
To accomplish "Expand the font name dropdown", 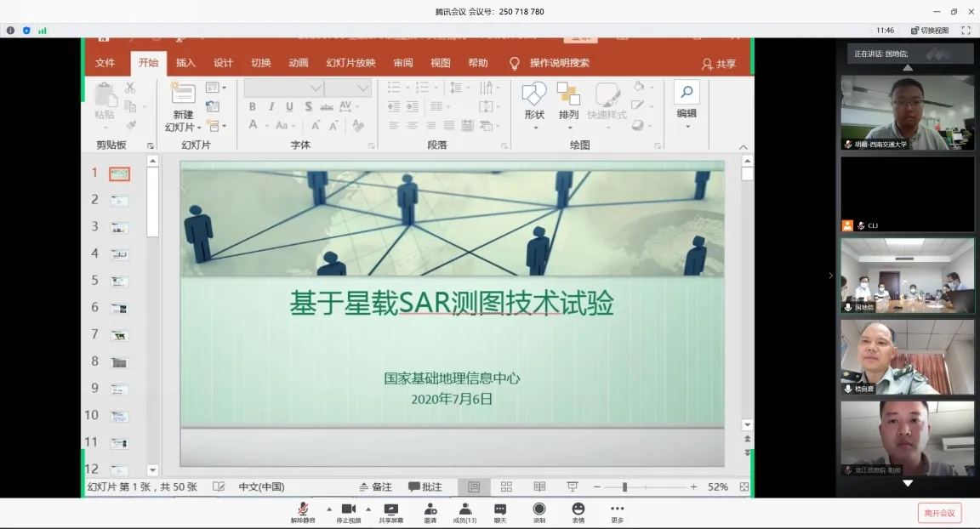I will (316, 88).
